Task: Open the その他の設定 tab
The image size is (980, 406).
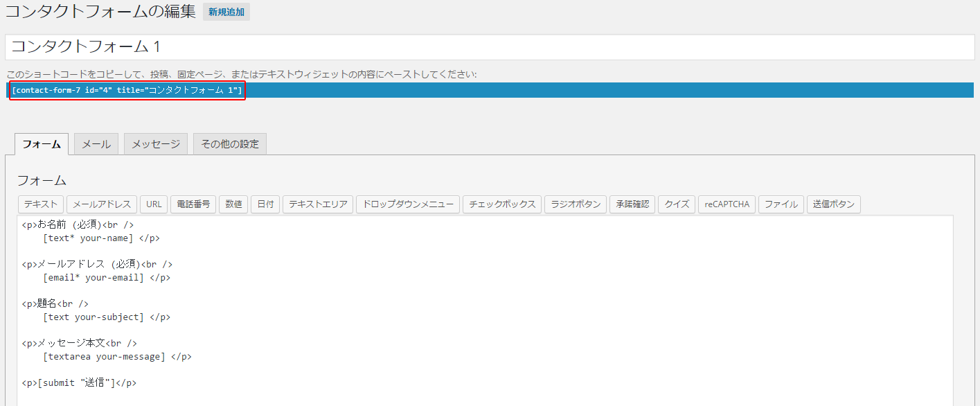Action: tap(230, 144)
